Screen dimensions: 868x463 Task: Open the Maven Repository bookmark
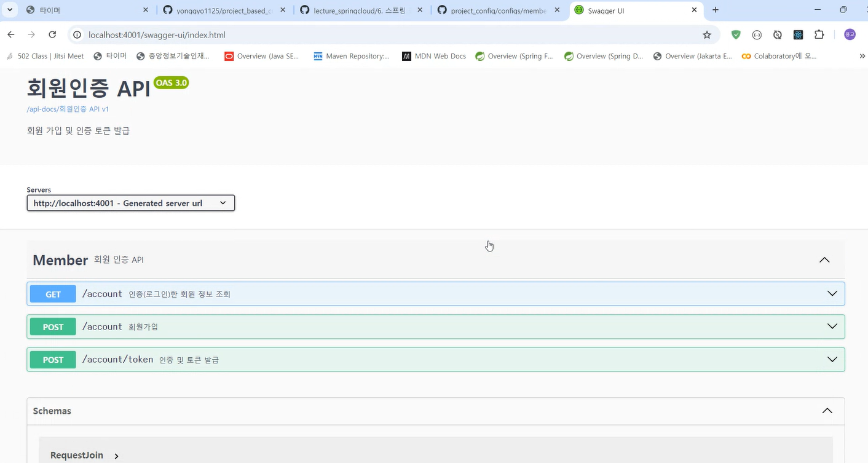point(352,56)
